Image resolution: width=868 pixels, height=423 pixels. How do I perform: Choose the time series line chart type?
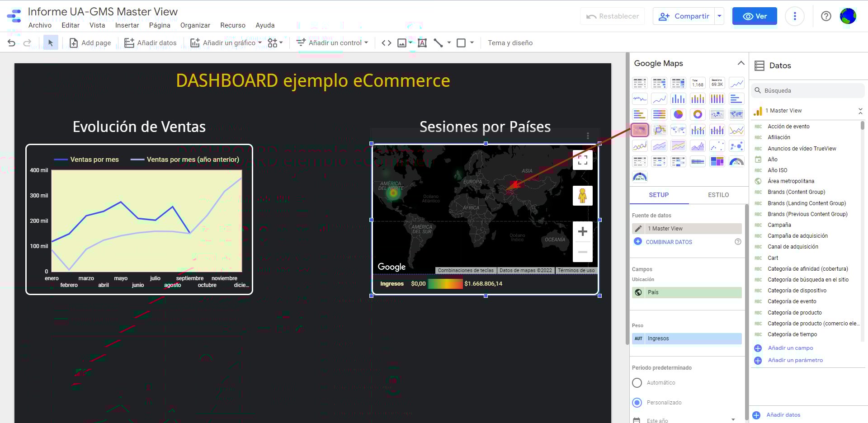(736, 83)
